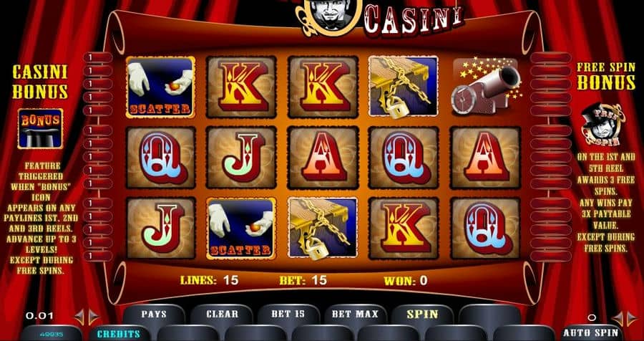644x341 pixels.
Task: Click the Free Spin magician icon
Action: coord(602,124)
